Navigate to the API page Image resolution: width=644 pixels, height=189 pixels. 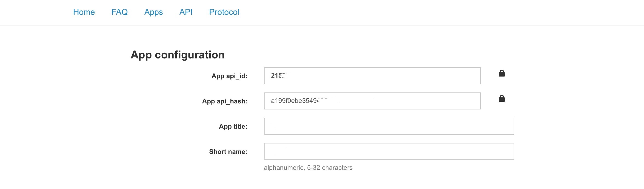pyautogui.click(x=186, y=12)
